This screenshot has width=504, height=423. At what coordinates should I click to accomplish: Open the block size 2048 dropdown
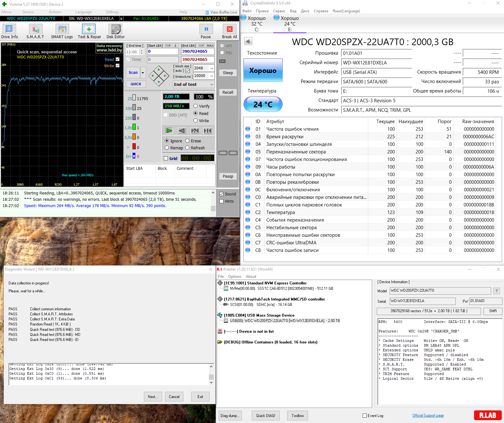pos(211,68)
